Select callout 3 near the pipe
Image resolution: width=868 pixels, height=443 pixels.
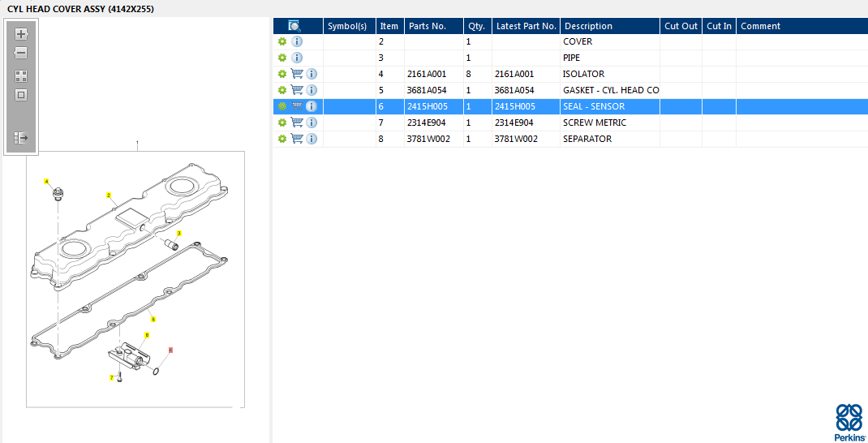[178, 233]
